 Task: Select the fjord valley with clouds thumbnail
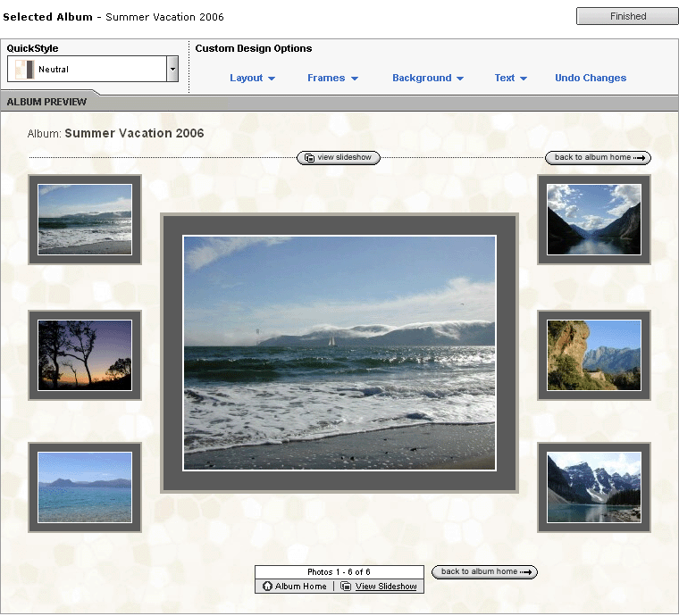[x=594, y=220]
